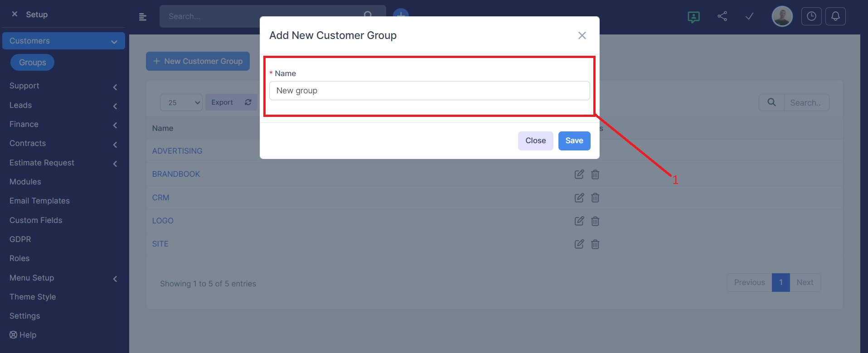Image resolution: width=868 pixels, height=353 pixels.
Task: Delete the SITE group using trash icon
Action: tap(595, 245)
